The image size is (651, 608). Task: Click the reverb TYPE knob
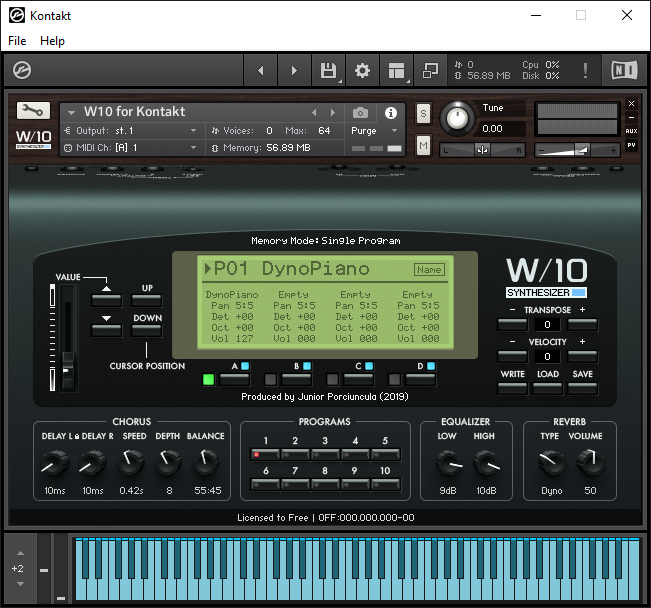pos(552,461)
